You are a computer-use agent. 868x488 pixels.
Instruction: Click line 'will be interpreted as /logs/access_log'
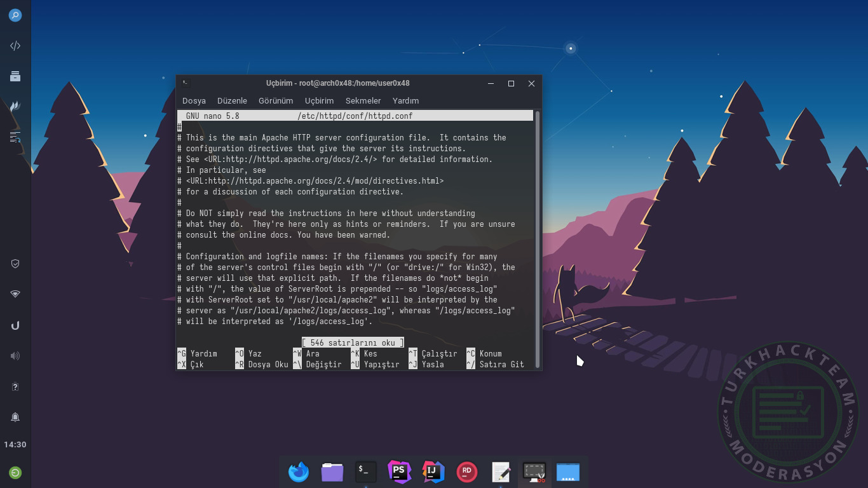tap(275, 322)
